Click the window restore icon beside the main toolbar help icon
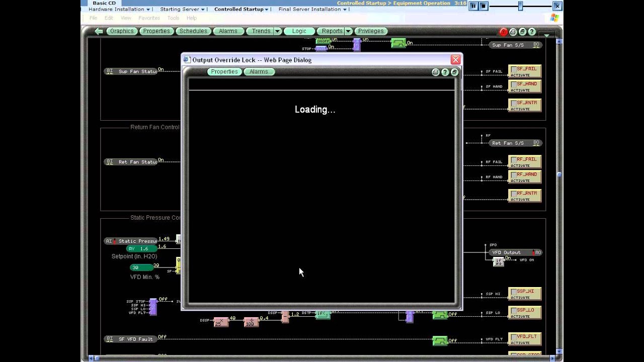Viewport: 644px width, 362px height. click(x=522, y=32)
